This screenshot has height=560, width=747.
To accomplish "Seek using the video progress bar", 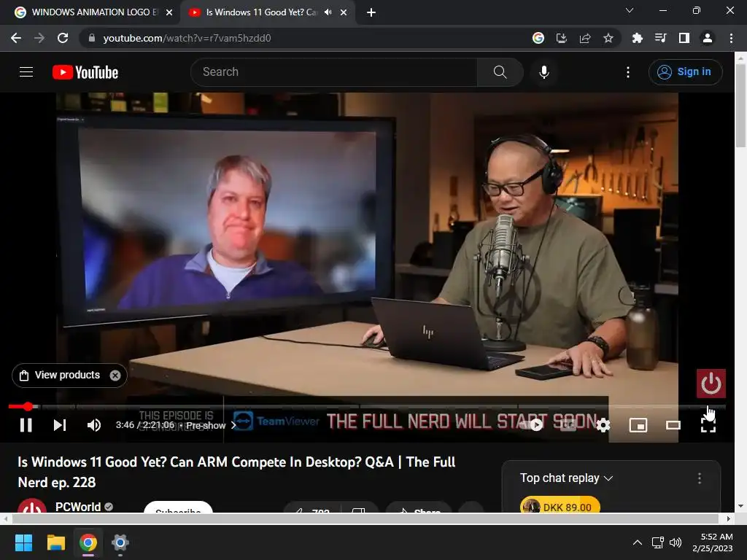I will (367, 407).
